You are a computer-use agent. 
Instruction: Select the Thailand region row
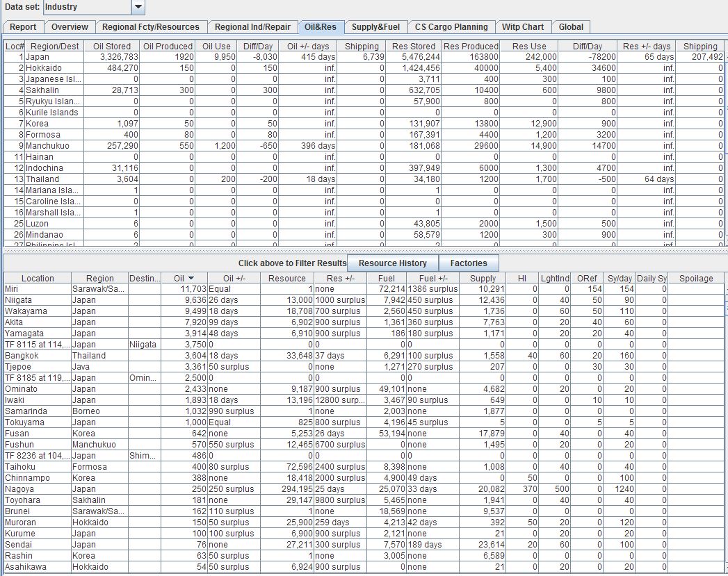coord(364,179)
